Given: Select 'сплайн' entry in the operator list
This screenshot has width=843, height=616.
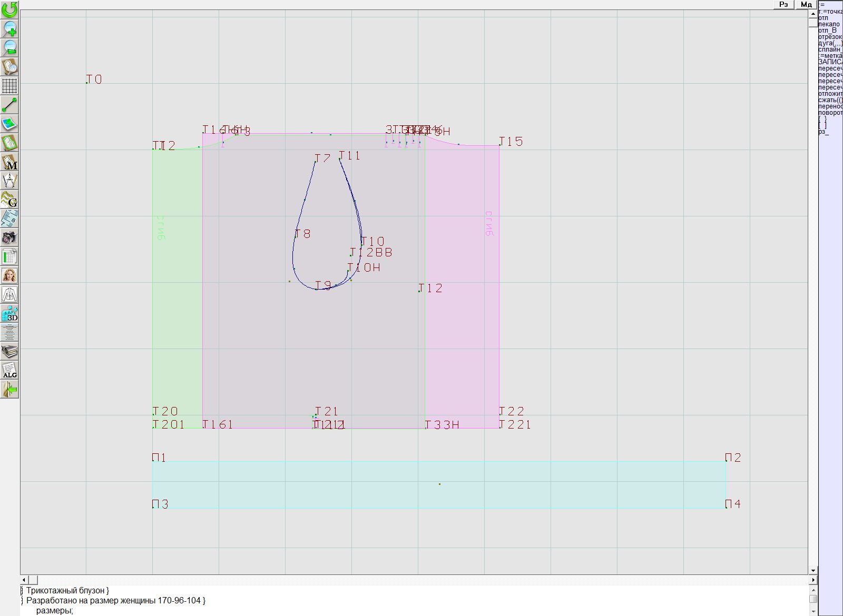Looking at the screenshot, I should tap(830, 49).
